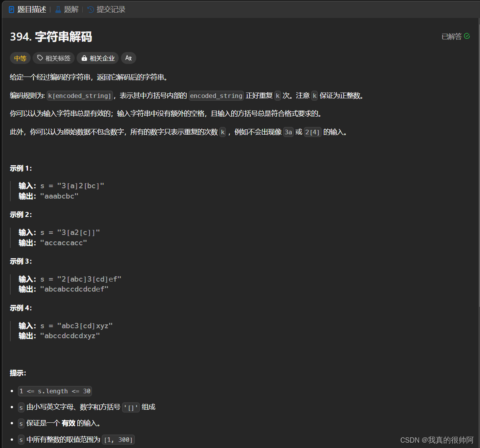Click the 中等 difficulty badge

click(20, 58)
